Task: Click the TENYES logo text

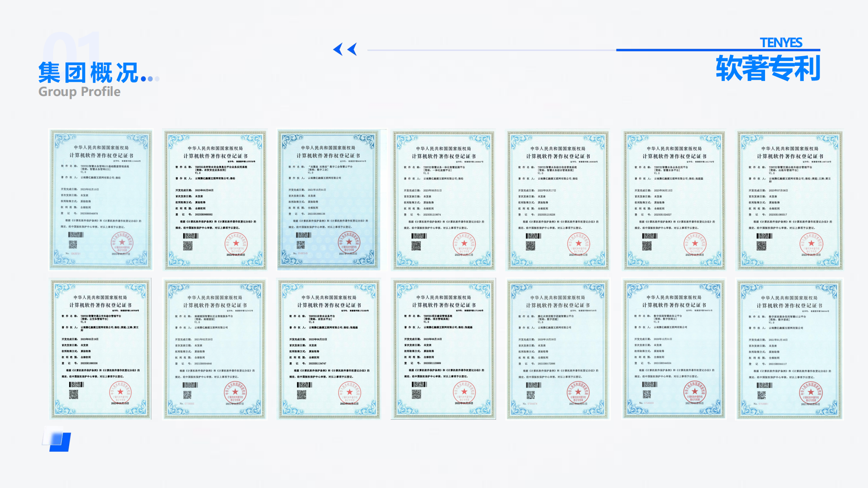Action: point(781,42)
